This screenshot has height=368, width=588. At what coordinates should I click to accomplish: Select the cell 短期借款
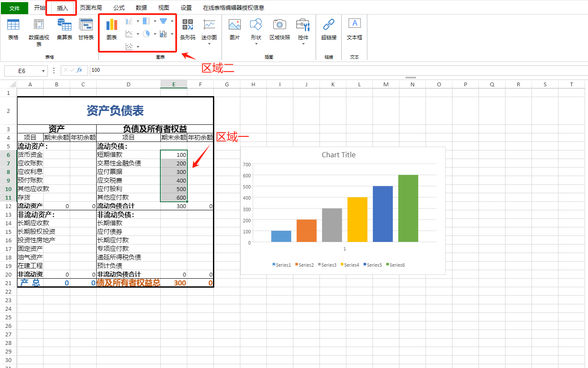point(128,155)
